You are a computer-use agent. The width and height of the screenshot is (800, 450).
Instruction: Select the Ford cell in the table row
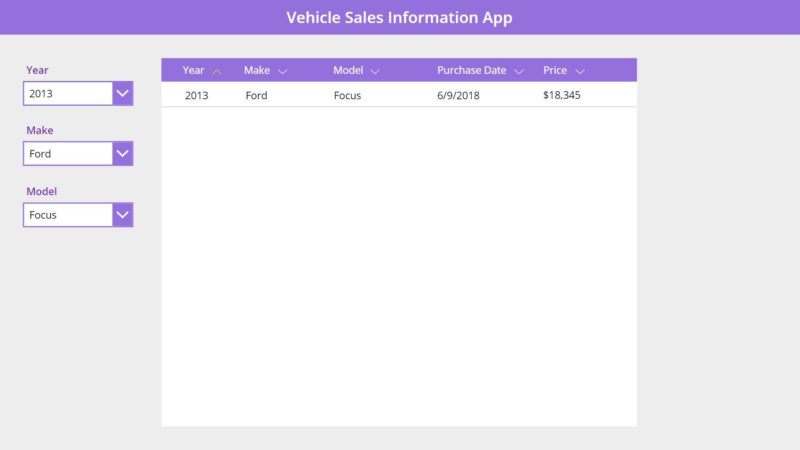click(x=256, y=95)
